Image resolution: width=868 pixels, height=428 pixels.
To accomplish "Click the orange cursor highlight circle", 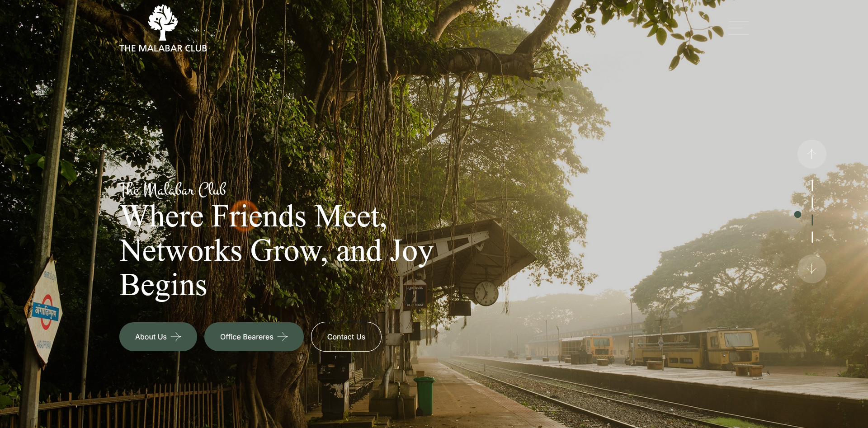I will click(x=245, y=216).
